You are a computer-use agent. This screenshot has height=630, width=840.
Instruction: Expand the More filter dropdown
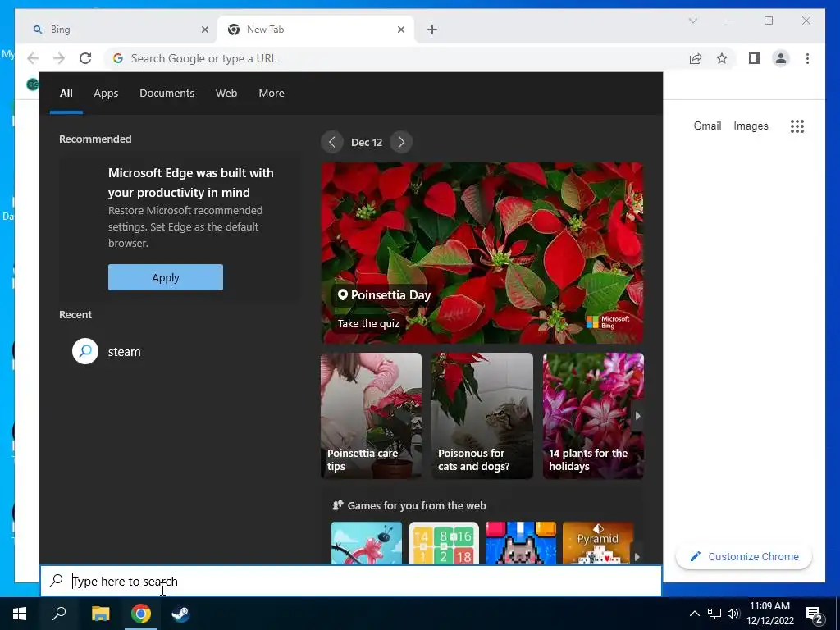[x=272, y=94]
